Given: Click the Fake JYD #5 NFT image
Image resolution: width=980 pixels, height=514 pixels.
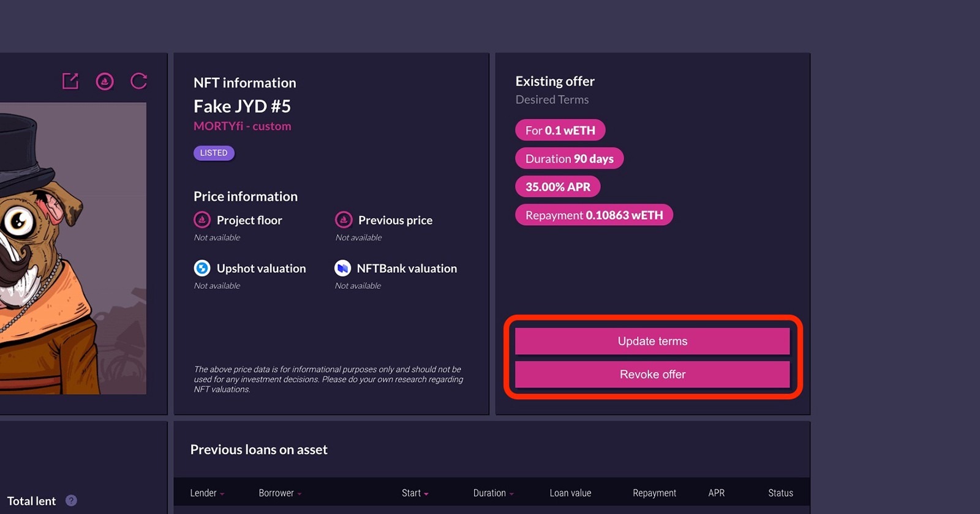Looking at the screenshot, I should [x=73, y=248].
